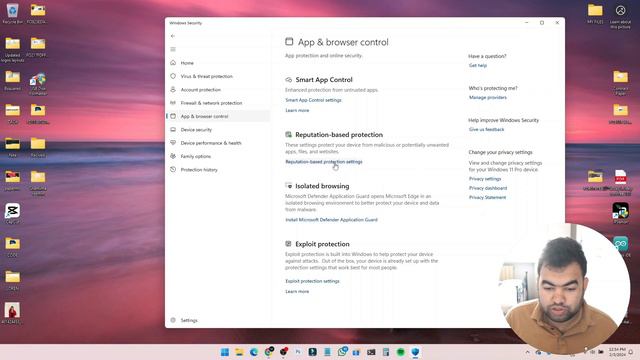Click the Isolated browsing heading icon
The height and width of the screenshot is (360, 640).
289,186
